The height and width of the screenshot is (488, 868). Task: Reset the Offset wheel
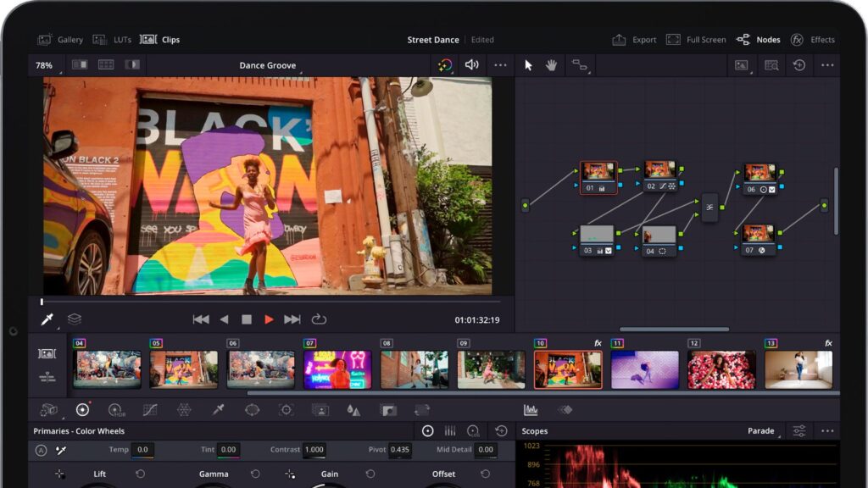click(485, 474)
